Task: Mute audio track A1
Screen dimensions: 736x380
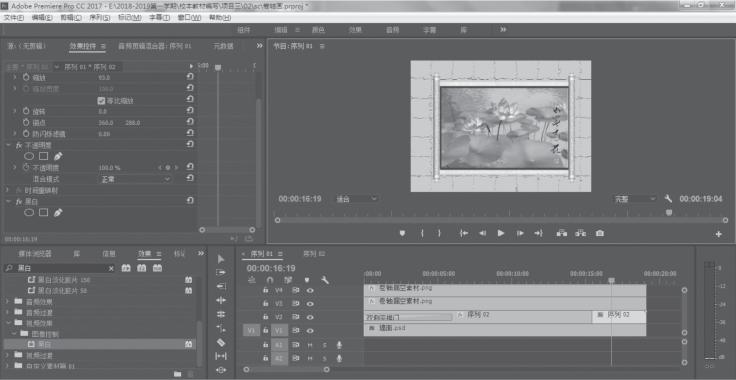Action: (x=310, y=345)
